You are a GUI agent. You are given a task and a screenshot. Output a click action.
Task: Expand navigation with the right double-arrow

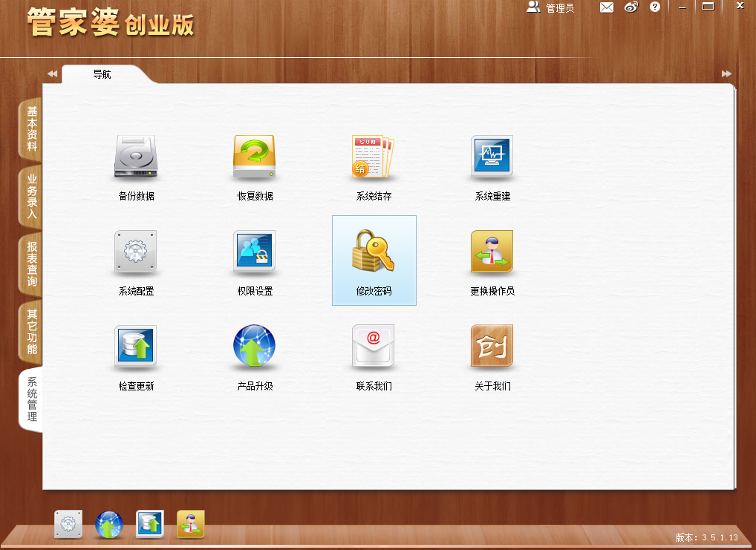click(726, 73)
